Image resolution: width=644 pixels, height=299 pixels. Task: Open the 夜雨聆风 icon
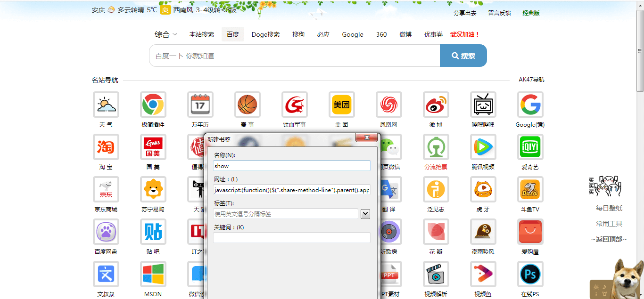pos(483,232)
